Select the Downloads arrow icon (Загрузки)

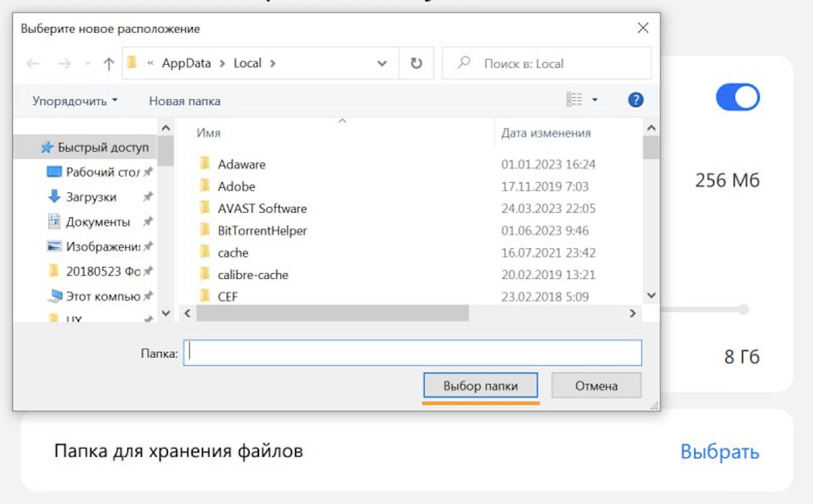coord(54,196)
